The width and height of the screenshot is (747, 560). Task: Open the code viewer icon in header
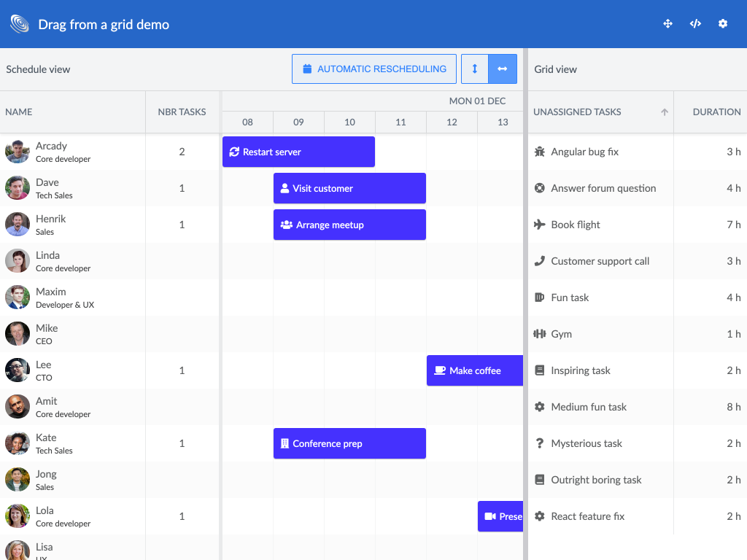[x=695, y=24]
